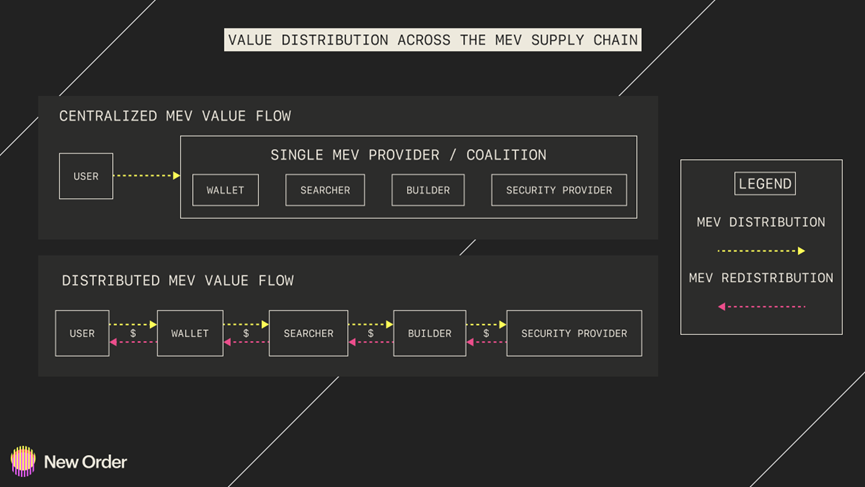Click the yellow arrow from USER to coalition box
Viewport: 865px width, 487px height.
point(146,175)
